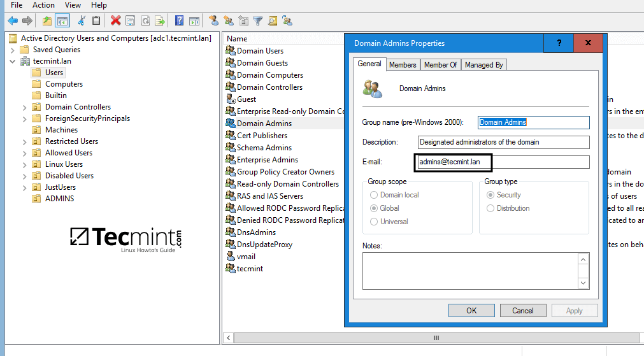Click into the E-mail input field
The image size is (644, 356).
coord(503,162)
